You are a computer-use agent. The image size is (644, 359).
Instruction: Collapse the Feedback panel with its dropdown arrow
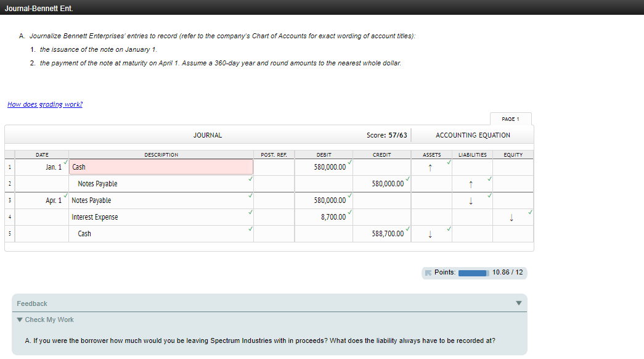[x=520, y=303]
